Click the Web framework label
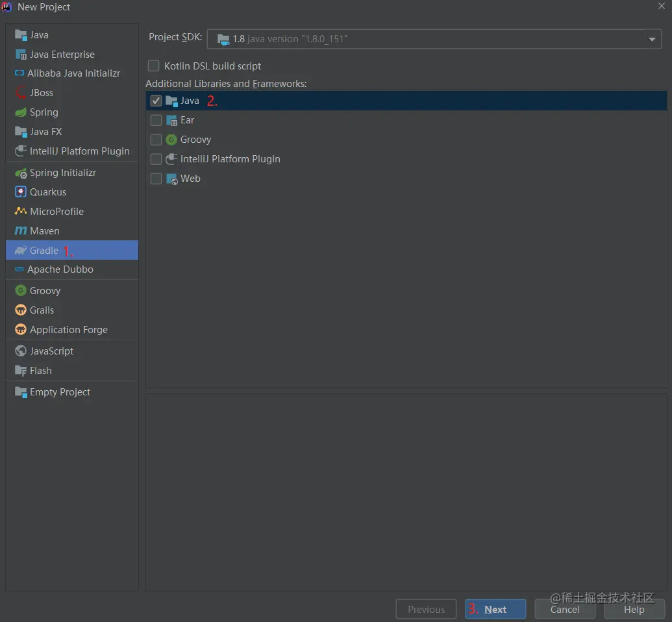This screenshot has height=622, width=672. [190, 179]
